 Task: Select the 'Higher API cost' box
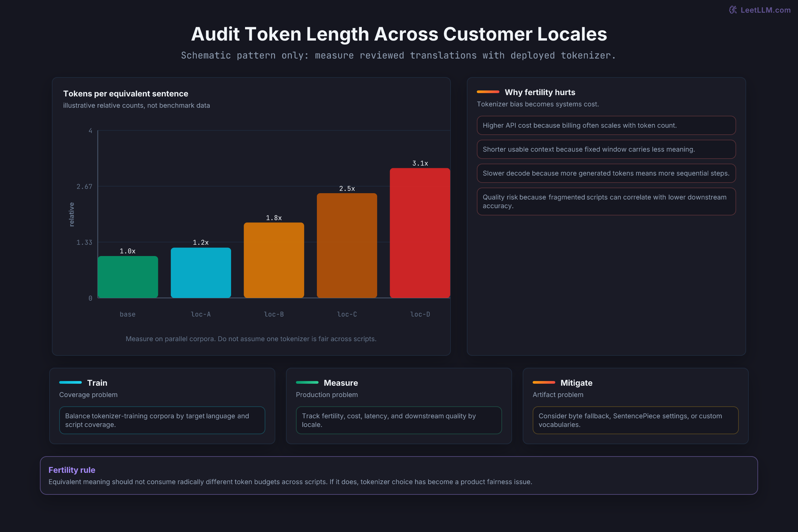[606, 126]
